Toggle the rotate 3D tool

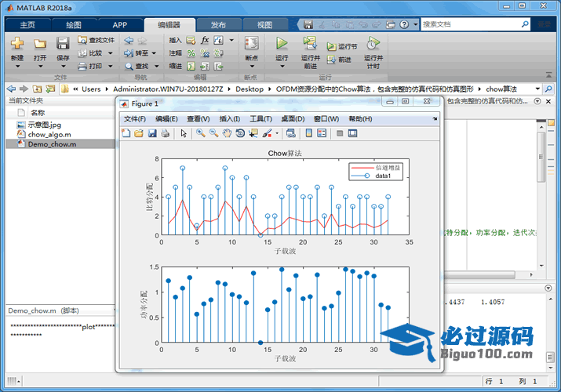point(240,133)
